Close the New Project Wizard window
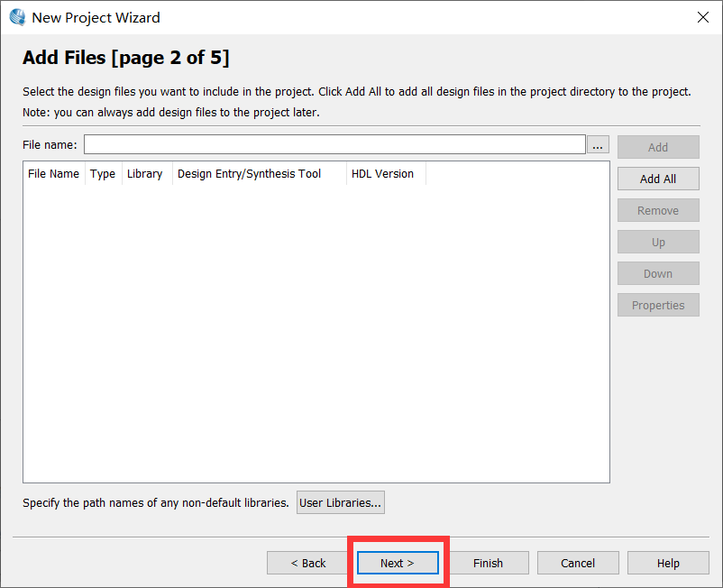Screen dimensions: 723x588 (702, 17)
